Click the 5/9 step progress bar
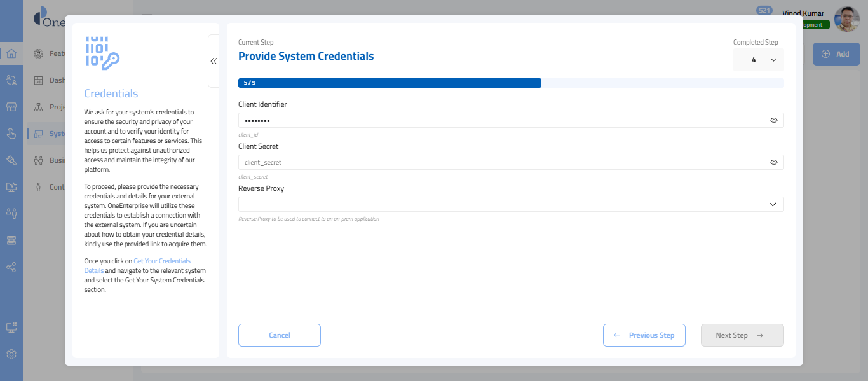Viewport: 868px width, 381px height. (389, 83)
